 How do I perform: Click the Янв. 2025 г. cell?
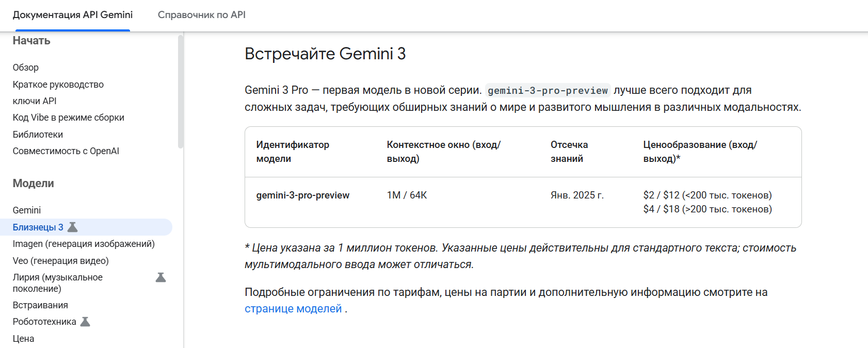coord(577,195)
